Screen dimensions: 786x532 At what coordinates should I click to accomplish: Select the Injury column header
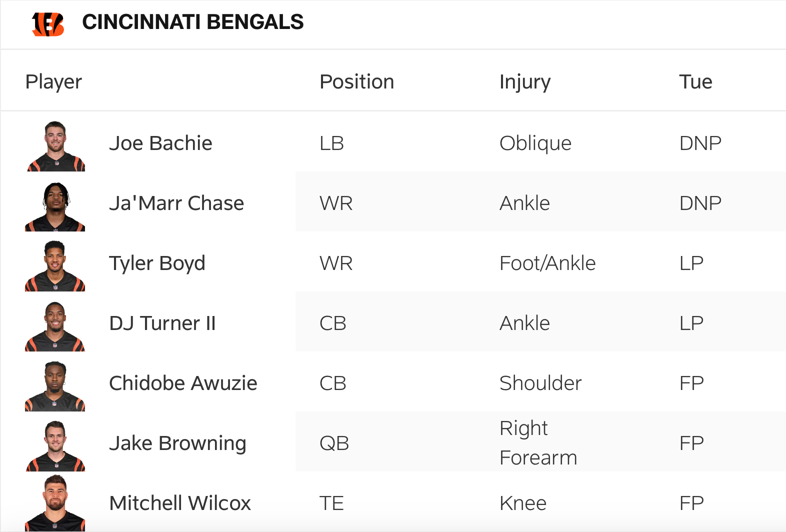pos(525,82)
